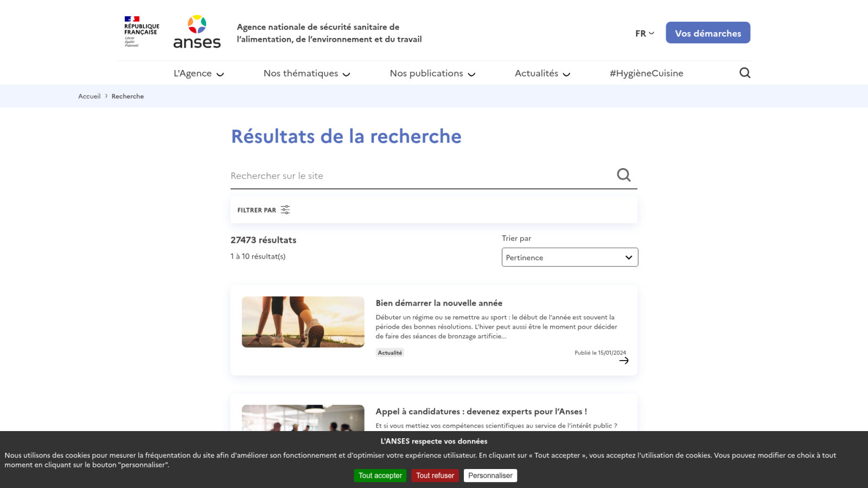868x488 pixels.
Task: Expand the L'Agence menu
Action: 199,73
